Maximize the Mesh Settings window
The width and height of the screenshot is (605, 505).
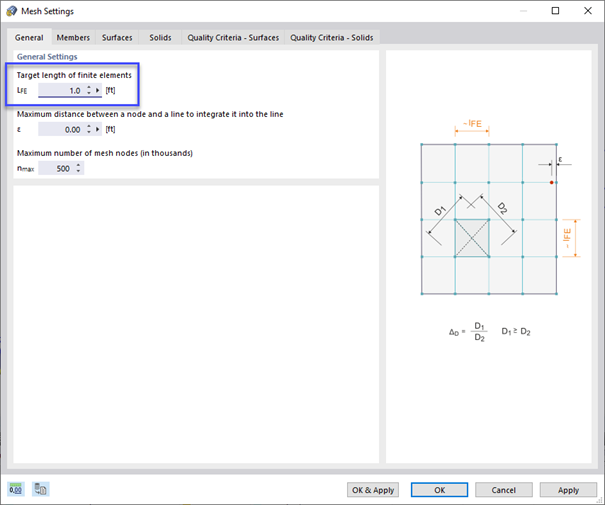coord(555,11)
